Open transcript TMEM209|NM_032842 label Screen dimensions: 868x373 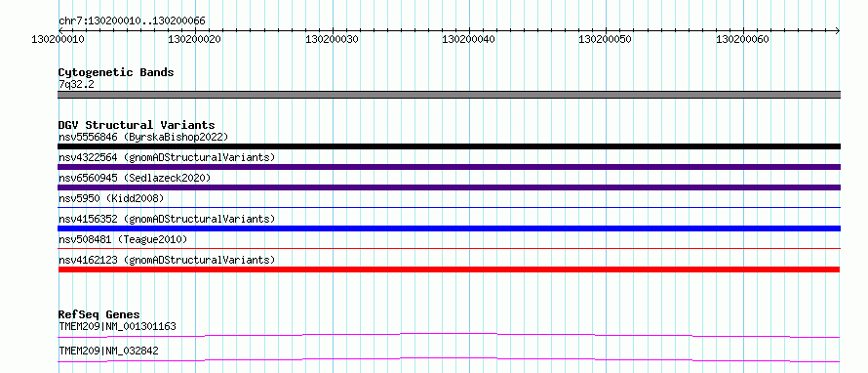tap(108, 351)
